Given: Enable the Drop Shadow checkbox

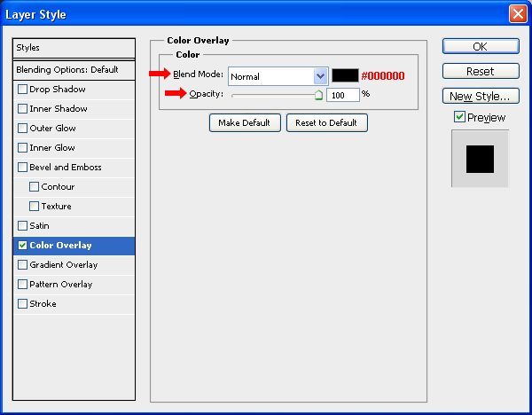Looking at the screenshot, I should coord(23,90).
